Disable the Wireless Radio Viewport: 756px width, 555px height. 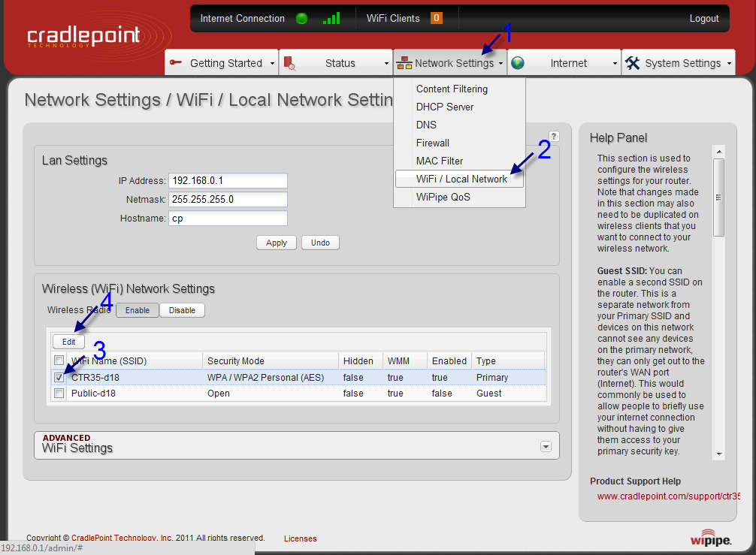tap(183, 310)
